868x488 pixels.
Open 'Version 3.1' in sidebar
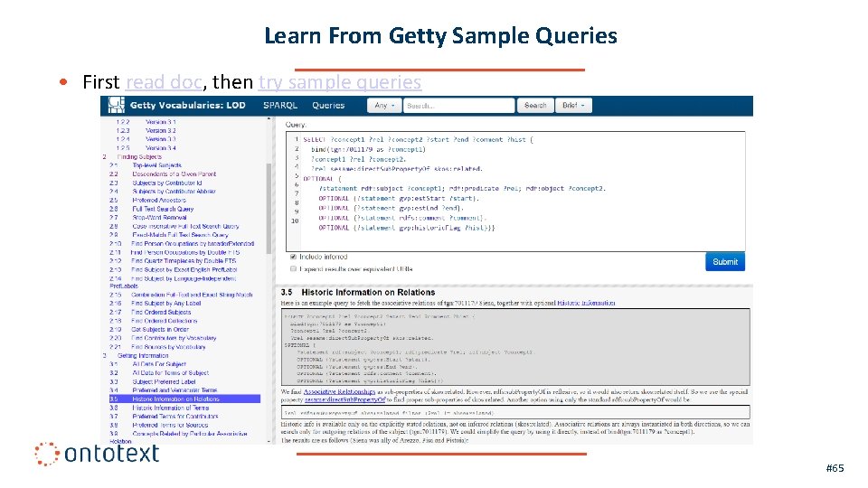(161, 122)
